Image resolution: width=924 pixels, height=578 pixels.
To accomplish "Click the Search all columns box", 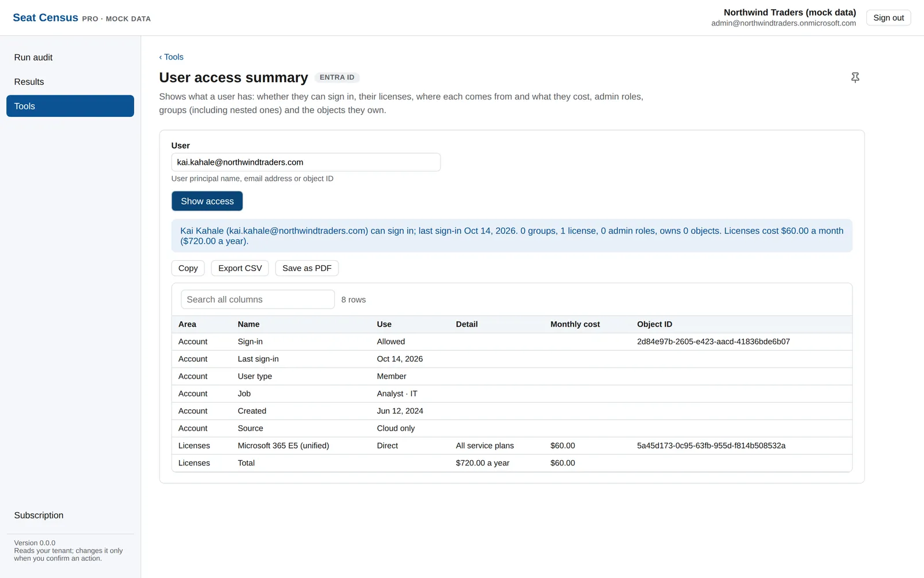I will coord(258,299).
